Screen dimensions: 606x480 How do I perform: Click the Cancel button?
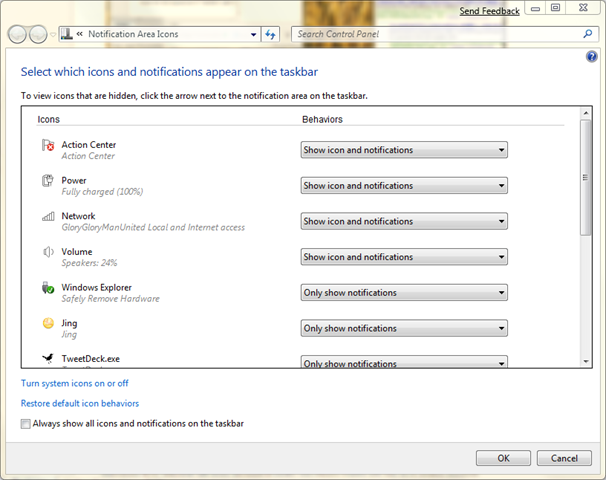[x=564, y=458]
